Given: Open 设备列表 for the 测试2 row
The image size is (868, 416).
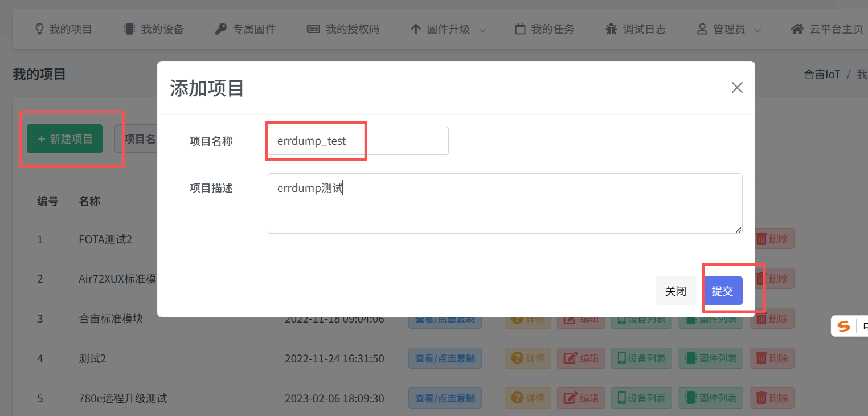Looking at the screenshot, I should (x=641, y=358).
